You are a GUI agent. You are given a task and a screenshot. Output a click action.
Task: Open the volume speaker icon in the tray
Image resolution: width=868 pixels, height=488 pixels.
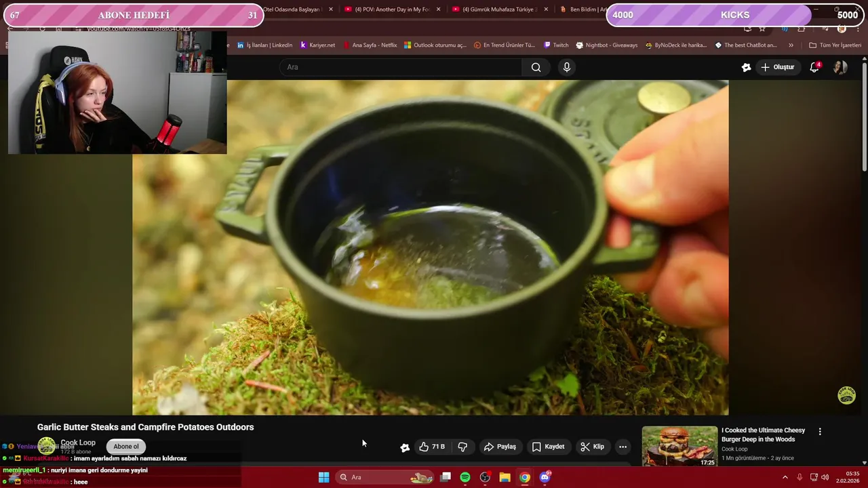coord(825,477)
